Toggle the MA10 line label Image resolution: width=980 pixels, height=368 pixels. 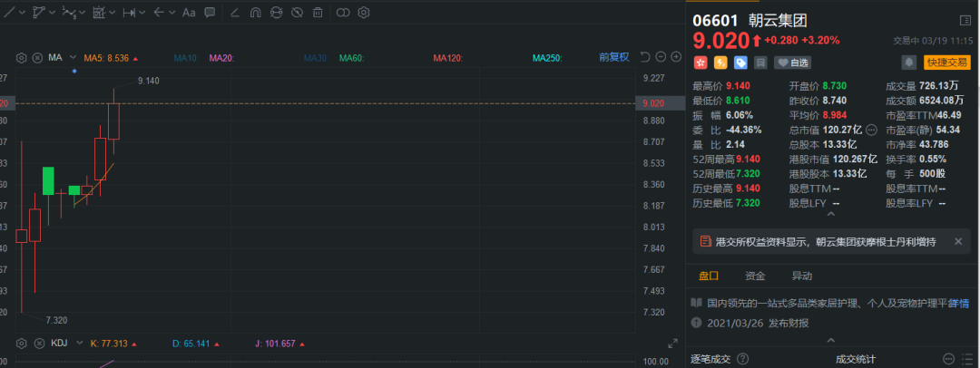(x=186, y=58)
